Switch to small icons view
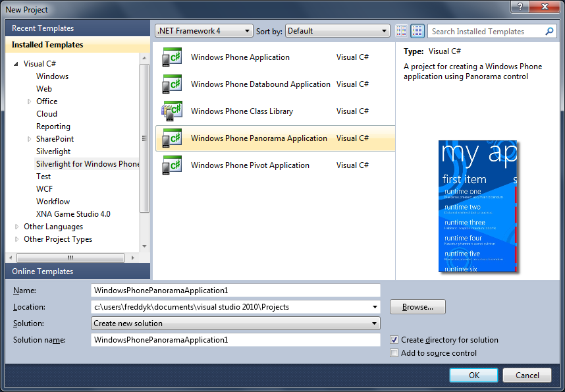The width and height of the screenshot is (565, 392). pos(402,31)
